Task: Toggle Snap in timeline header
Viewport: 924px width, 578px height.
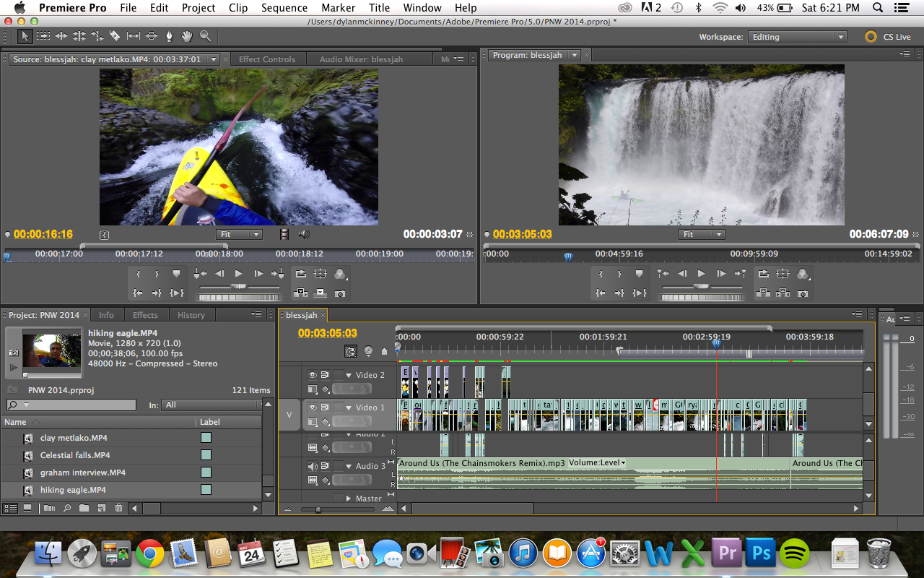Action: 351,351
